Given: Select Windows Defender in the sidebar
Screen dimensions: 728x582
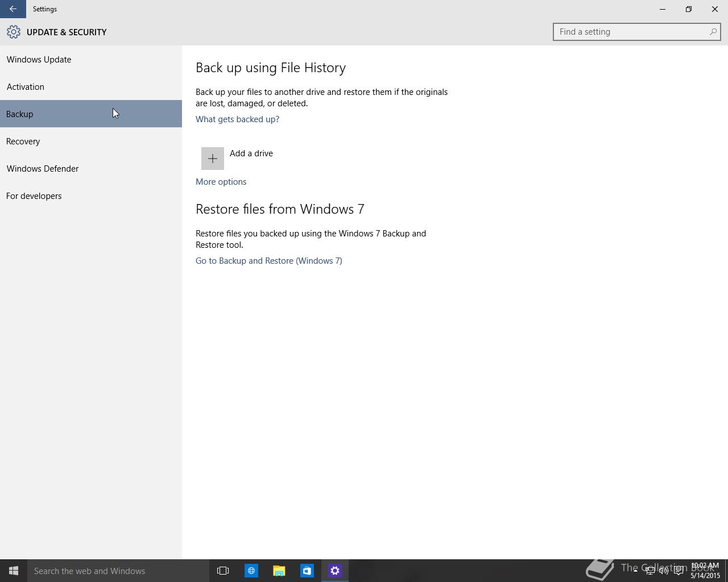Looking at the screenshot, I should 91,168.
